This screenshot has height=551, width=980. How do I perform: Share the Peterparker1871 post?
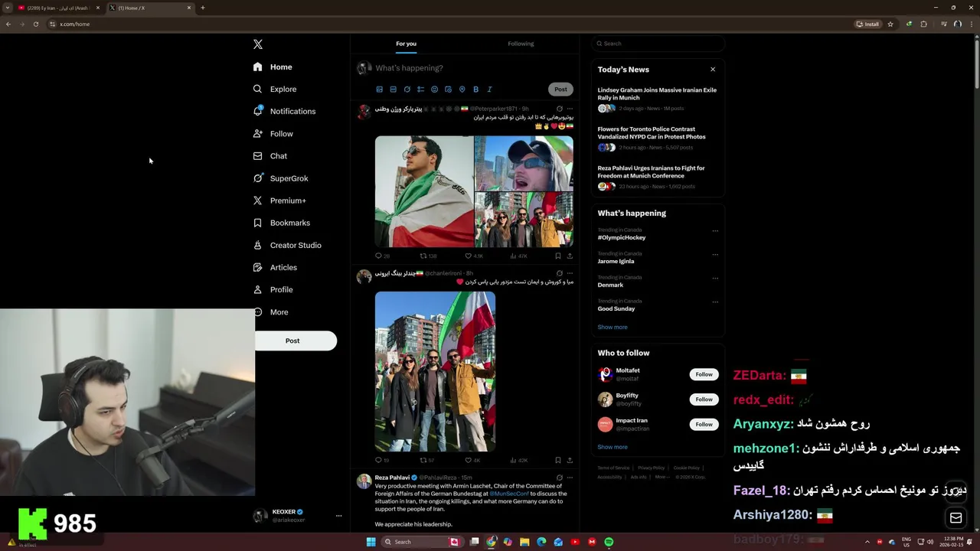[x=570, y=256]
